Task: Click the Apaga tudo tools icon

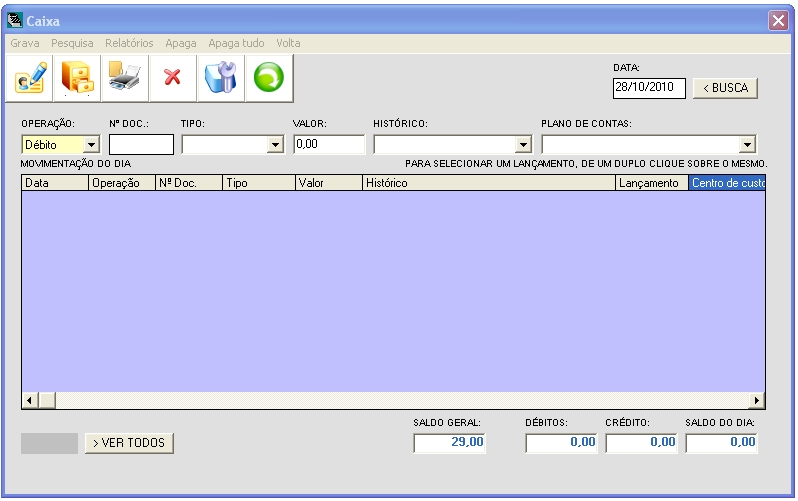Action: tap(220, 78)
